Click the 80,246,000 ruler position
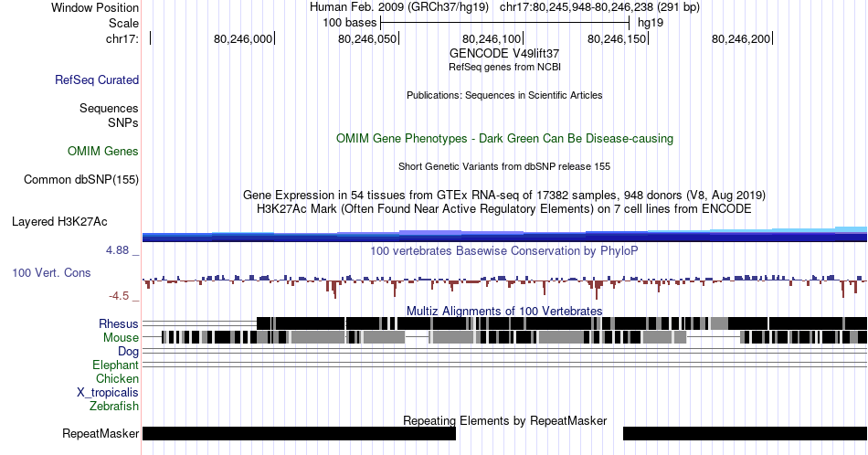Viewport: 868px width, 455px height. 243,38
